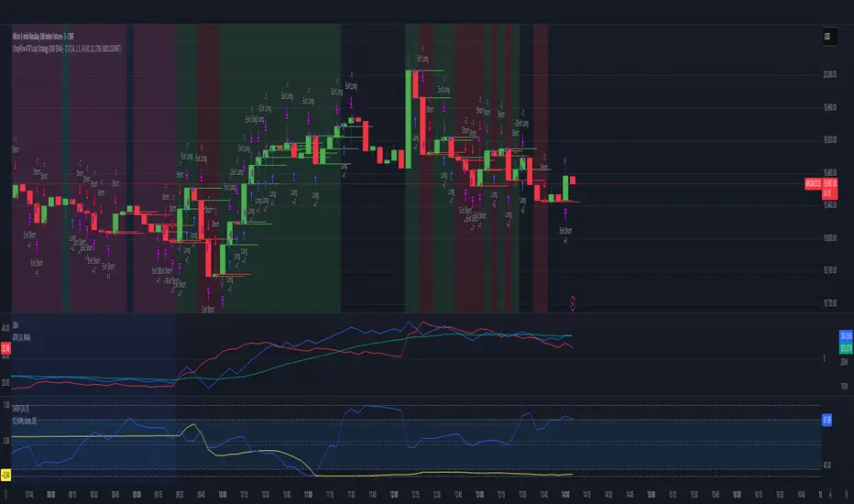Click the 13:00 label on the time axis
Viewport: 854px width, 504px height.
point(479,495)
